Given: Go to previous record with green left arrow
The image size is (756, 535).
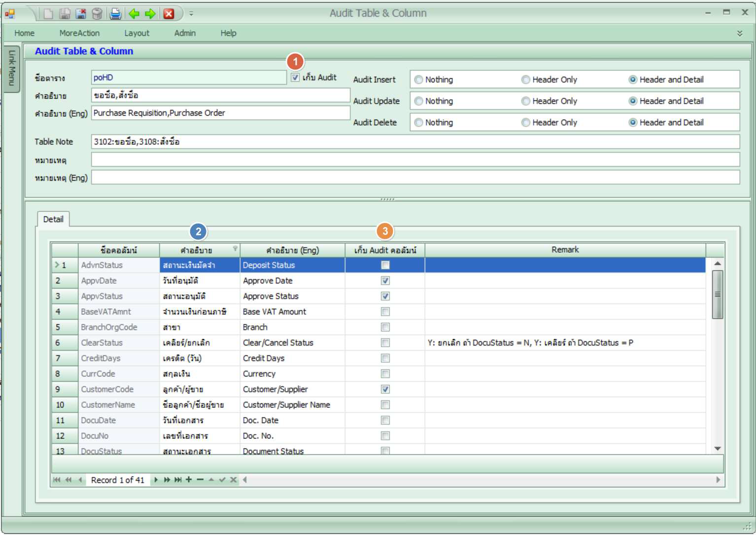Looking at the screenshot, I should [134, 14].
